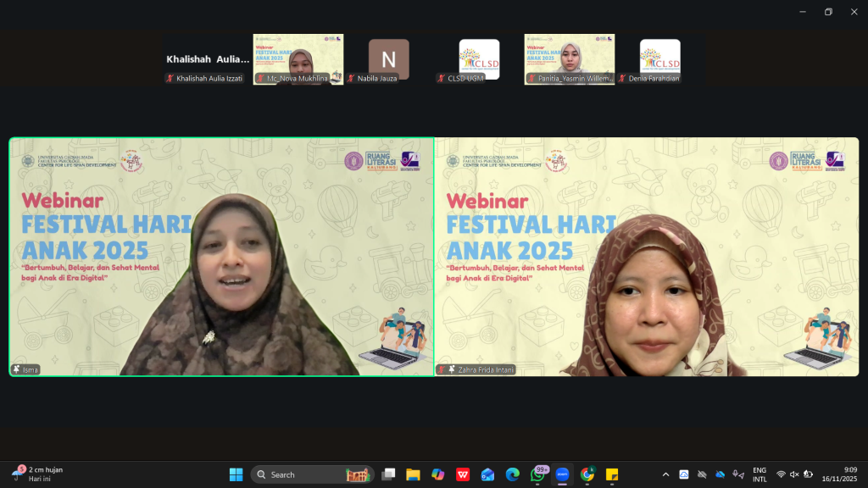Open the Zoom app in the taskbar
868x488 pixels.
(x=562, y=474)
